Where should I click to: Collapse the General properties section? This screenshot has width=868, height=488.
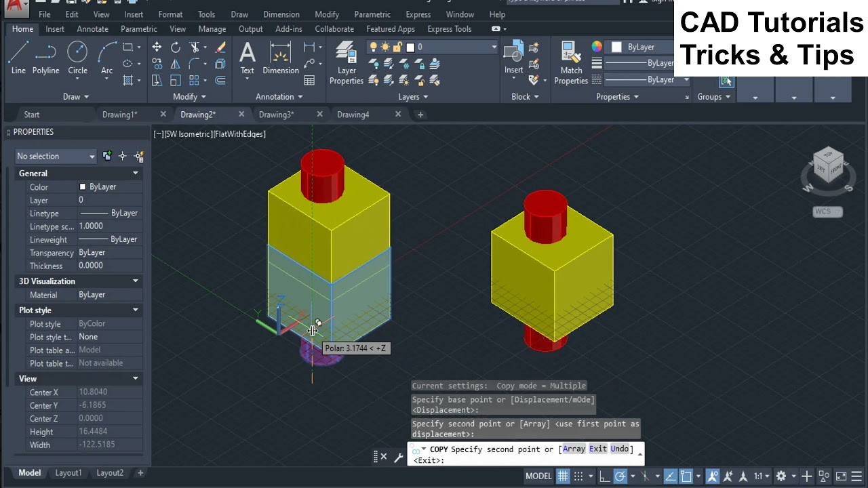click(135, 174)
